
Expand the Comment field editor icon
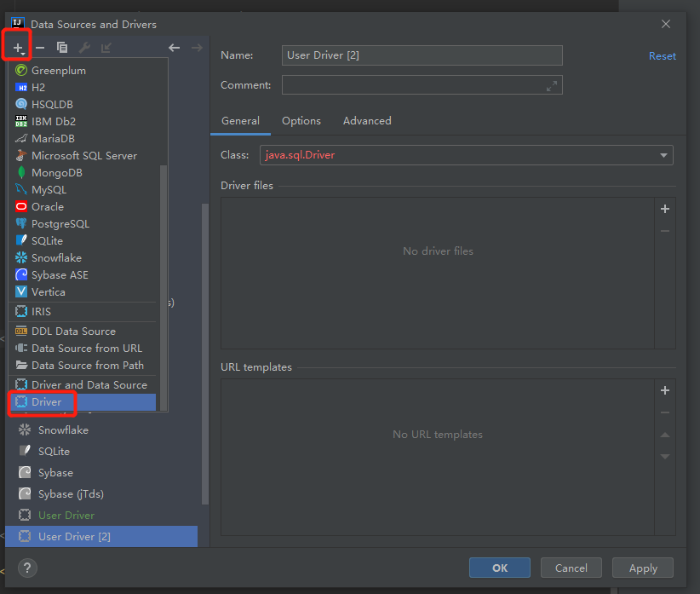(x=552, y=85)
